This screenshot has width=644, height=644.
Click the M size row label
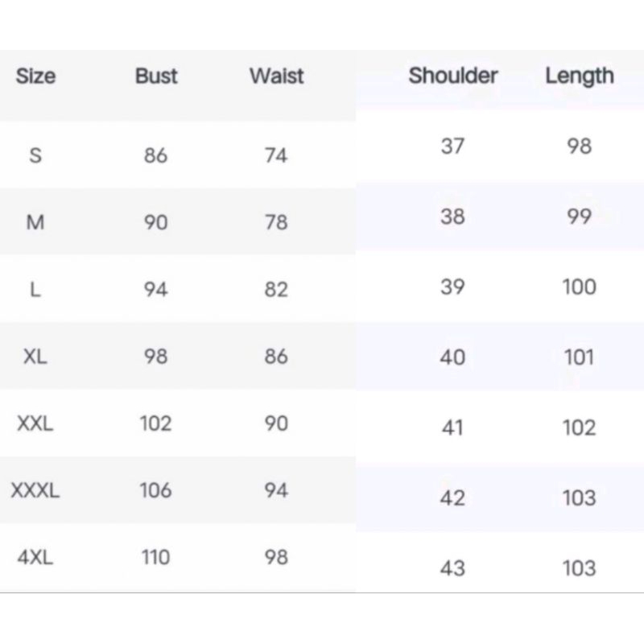pyautogui.click(x=35, y=222)
